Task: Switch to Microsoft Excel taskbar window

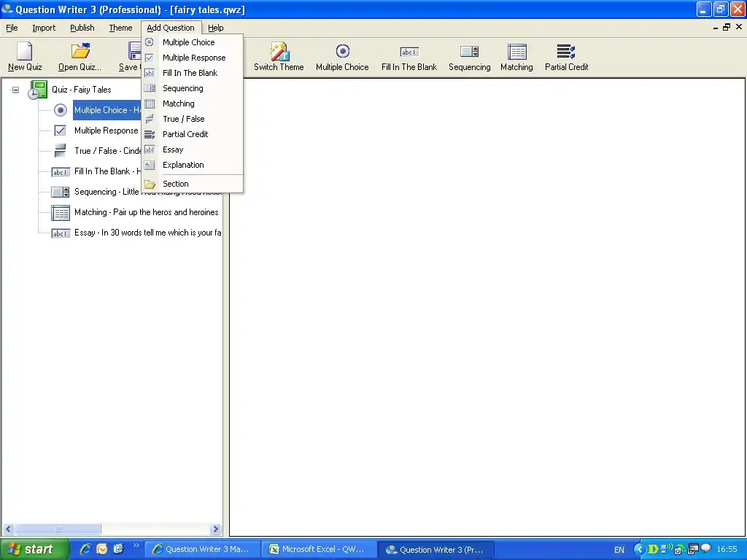Action: 321,549
